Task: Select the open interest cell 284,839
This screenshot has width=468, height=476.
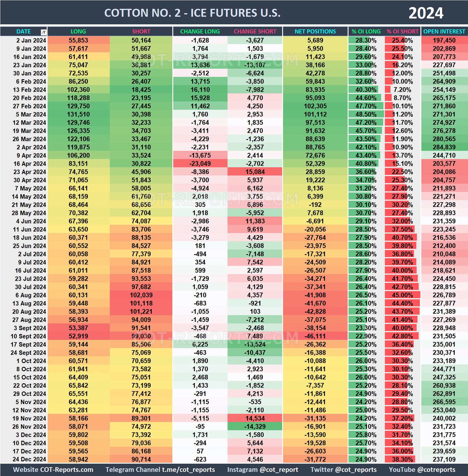Action: 444,147
